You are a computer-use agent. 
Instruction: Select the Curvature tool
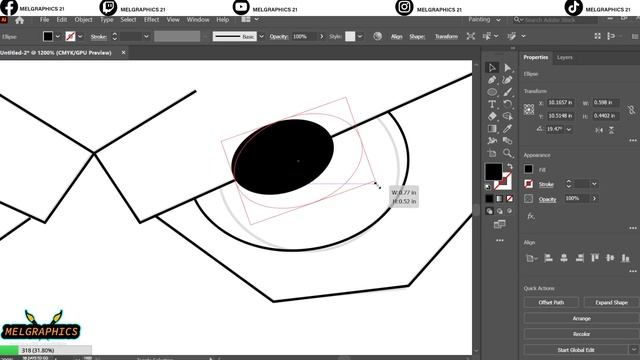click(x=507, y=80)
